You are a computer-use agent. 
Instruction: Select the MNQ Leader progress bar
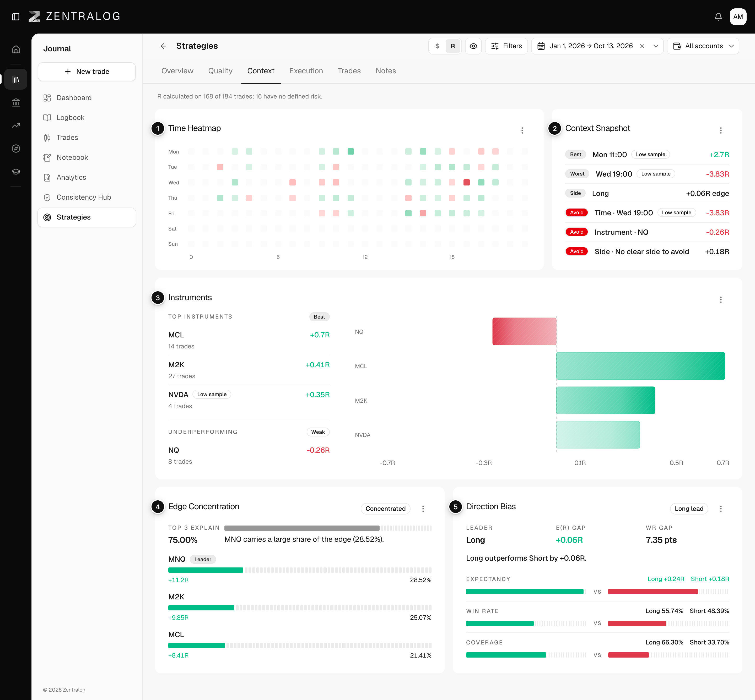point(300,570)
